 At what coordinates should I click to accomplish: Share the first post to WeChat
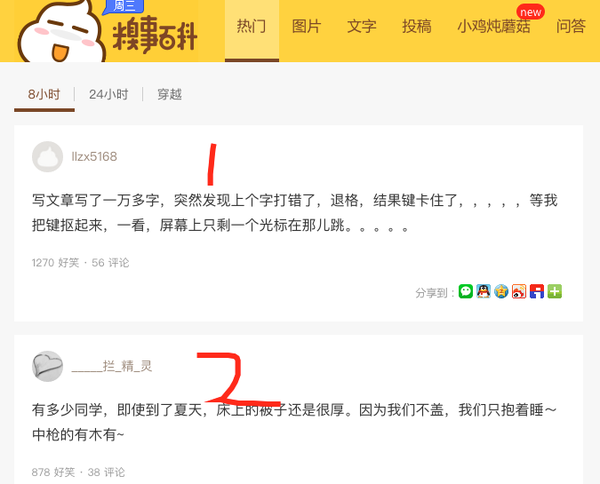(466, 292)
